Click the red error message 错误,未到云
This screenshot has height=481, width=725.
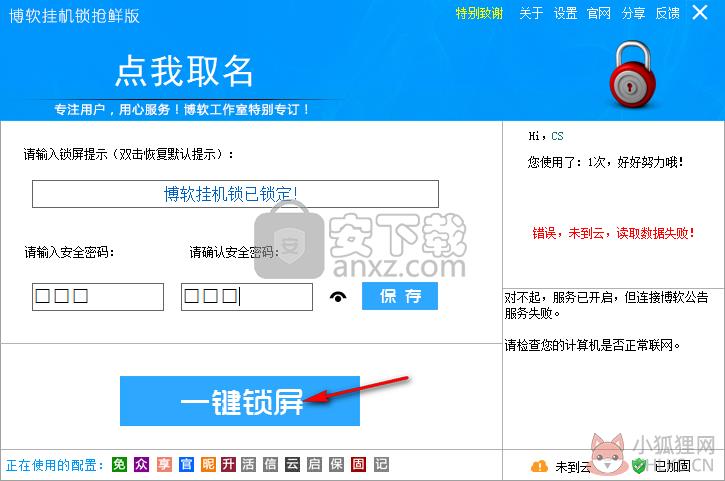tap(613, 233)
